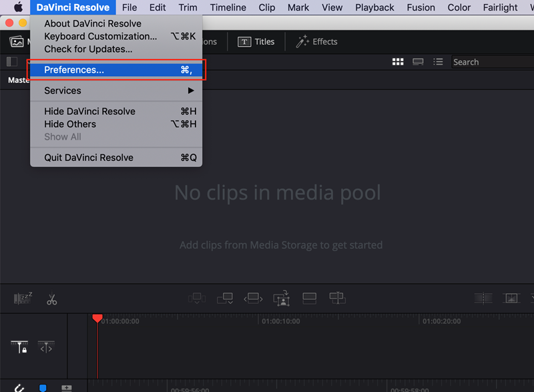Open the DaVinci Resolve application menu

[73, 7]
